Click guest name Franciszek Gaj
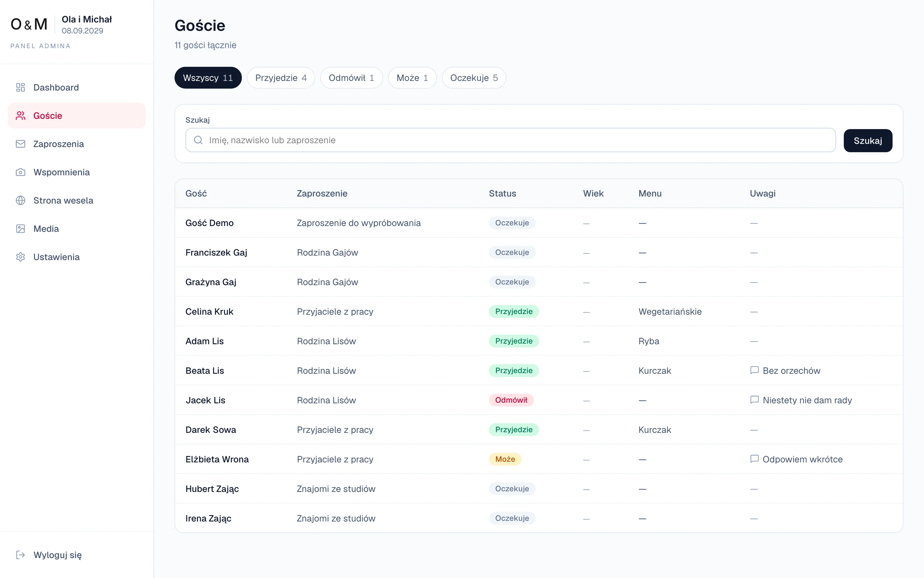 (x=216, y=253)
